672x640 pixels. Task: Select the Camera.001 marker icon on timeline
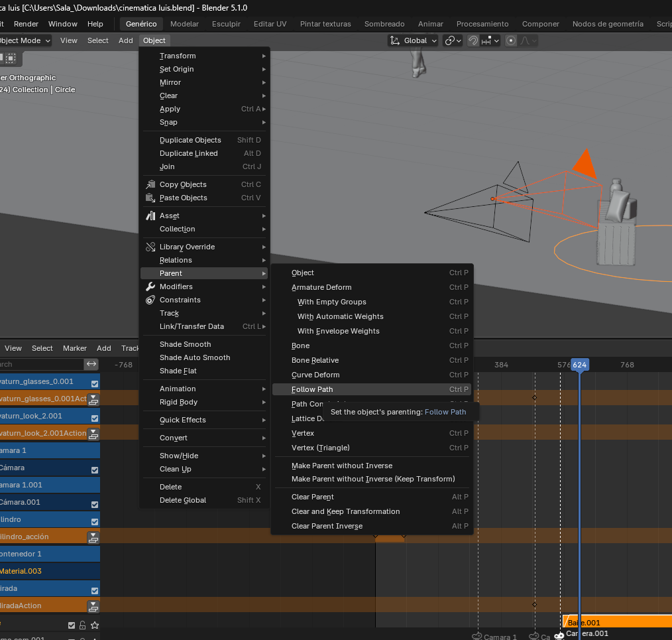coord(559,635)
